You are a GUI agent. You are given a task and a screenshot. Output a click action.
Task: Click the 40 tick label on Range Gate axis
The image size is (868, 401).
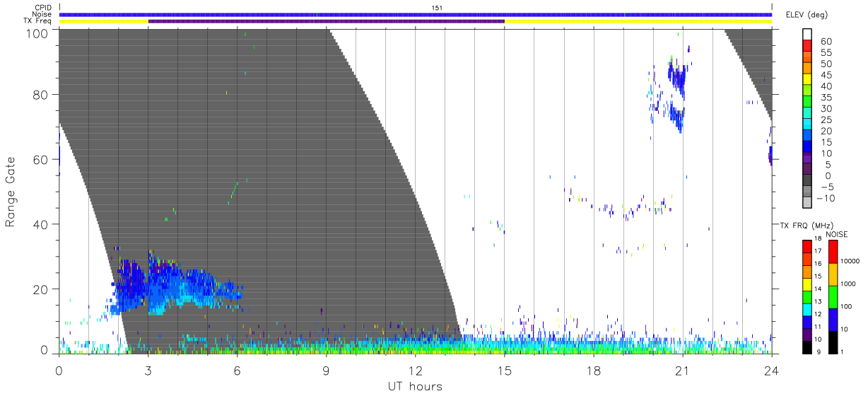[x=41, y=224]
